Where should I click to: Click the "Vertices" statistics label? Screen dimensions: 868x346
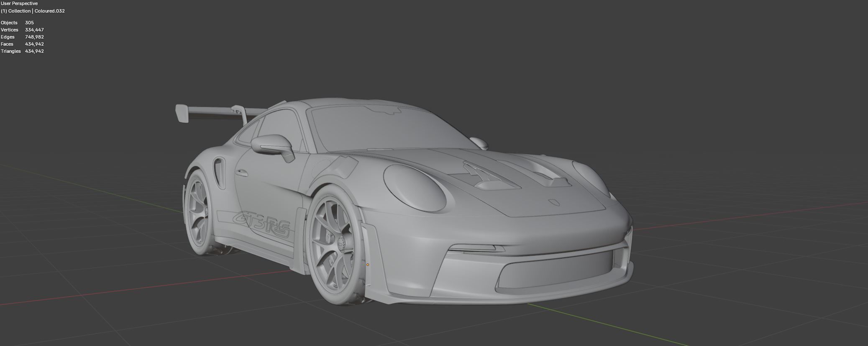coord(10,30)
